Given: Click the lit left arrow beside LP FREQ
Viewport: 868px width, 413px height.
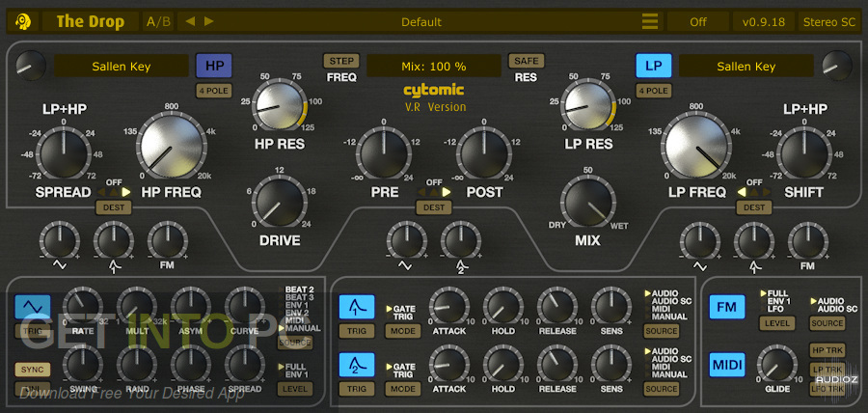Looking at the screenshot, I should tap(742, 192).
